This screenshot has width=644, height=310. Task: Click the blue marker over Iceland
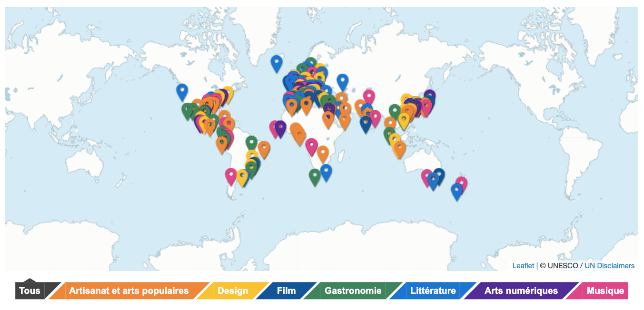click(277, 63)
